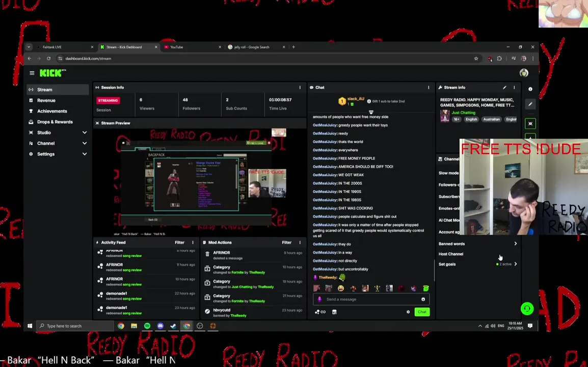This screenshot has width=588, height=367.
Task: Open the chat shop icon
Action: click(x=334, y=312)
